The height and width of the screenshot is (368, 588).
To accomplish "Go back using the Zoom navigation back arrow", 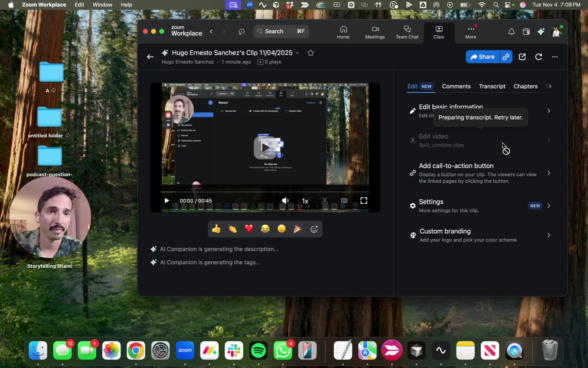I will pyautogui.click(x=211, y=31).
